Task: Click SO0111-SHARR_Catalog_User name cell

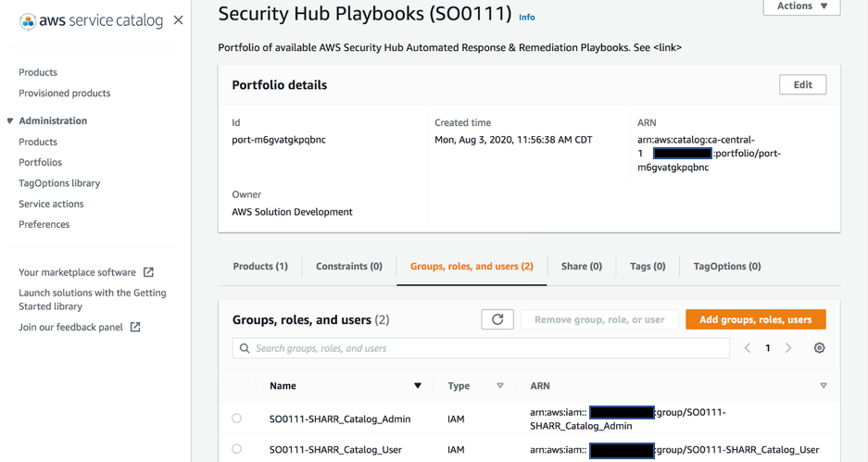Action: tap(335, 450)
